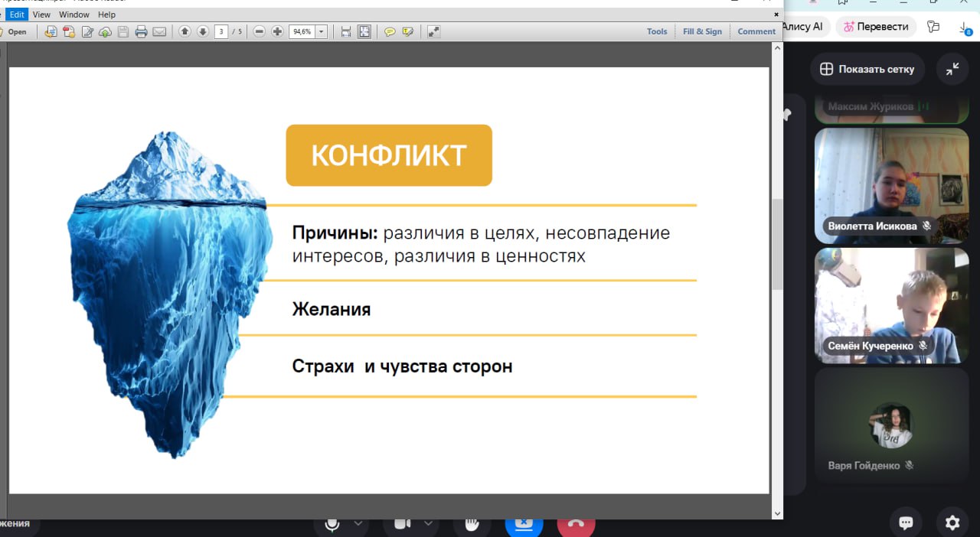Click the email envelope icon in toolbar
The width and height of the screenshot is (980, 537).
tap(159, 31)
